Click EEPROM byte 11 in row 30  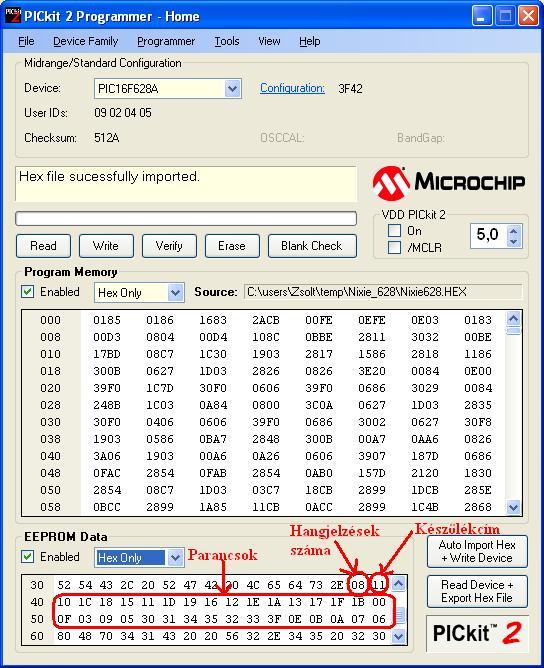coord(379,585)
